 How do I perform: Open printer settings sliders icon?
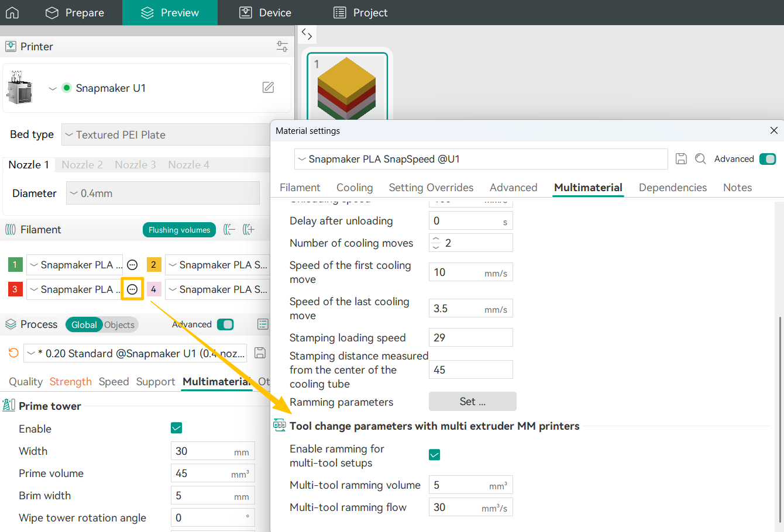pos(282,46)
